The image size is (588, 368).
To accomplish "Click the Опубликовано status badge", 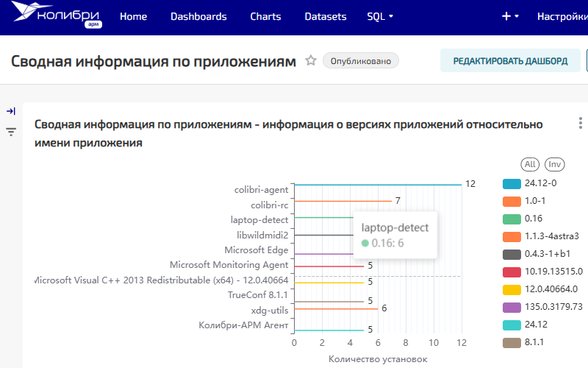I will [x=361, y=61].
